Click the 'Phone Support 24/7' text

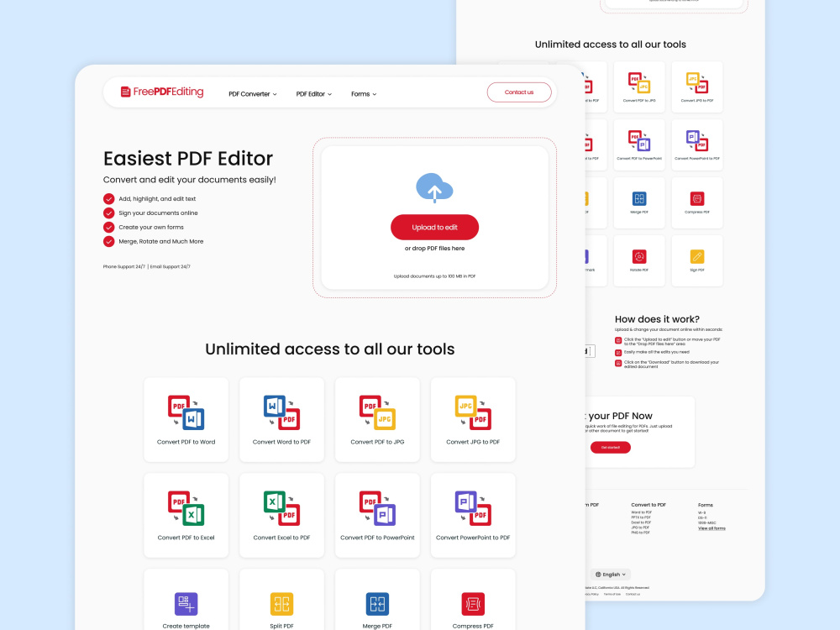point(123,266)
